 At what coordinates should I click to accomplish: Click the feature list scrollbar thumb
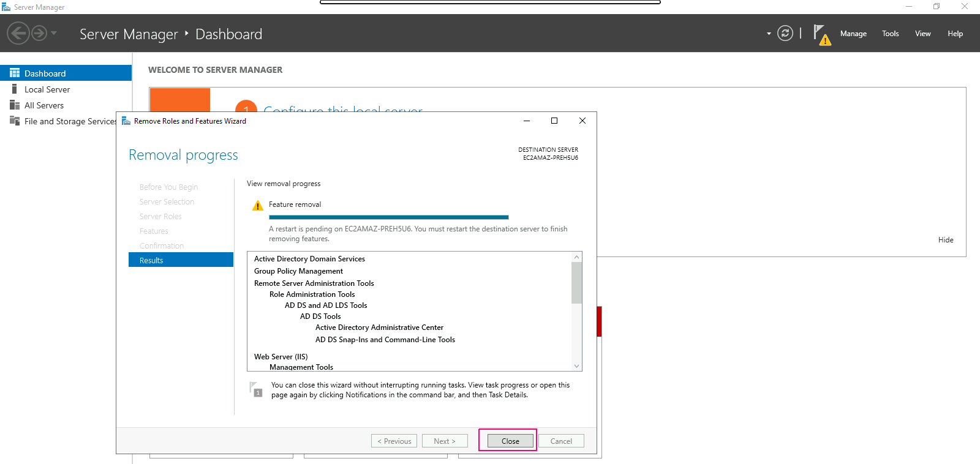(576, 283)
